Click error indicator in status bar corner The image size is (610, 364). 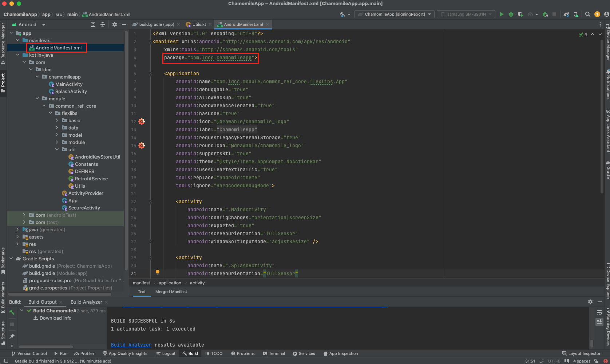606,361
